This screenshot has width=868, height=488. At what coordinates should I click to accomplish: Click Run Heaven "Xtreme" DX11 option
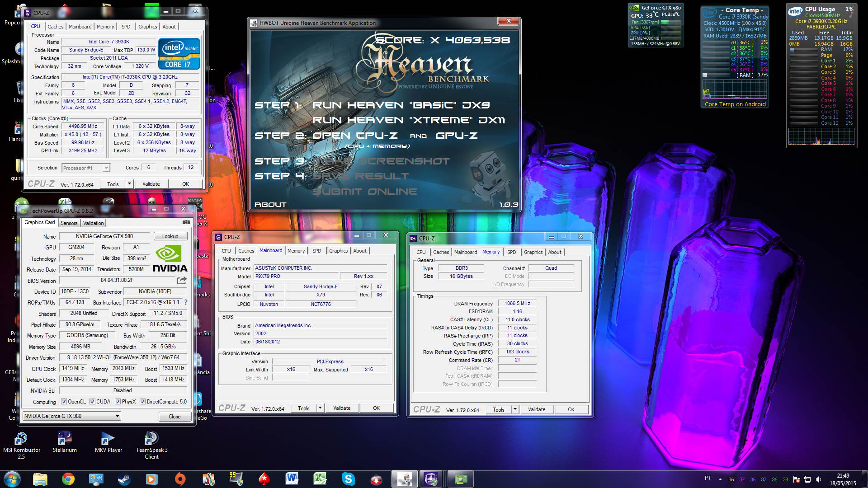[409, 120]
